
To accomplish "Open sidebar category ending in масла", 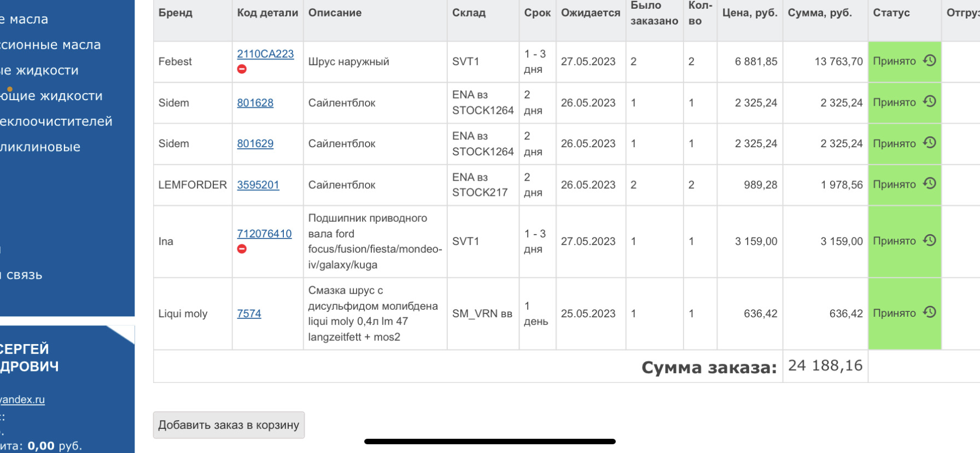I will (x=24, y=19).
